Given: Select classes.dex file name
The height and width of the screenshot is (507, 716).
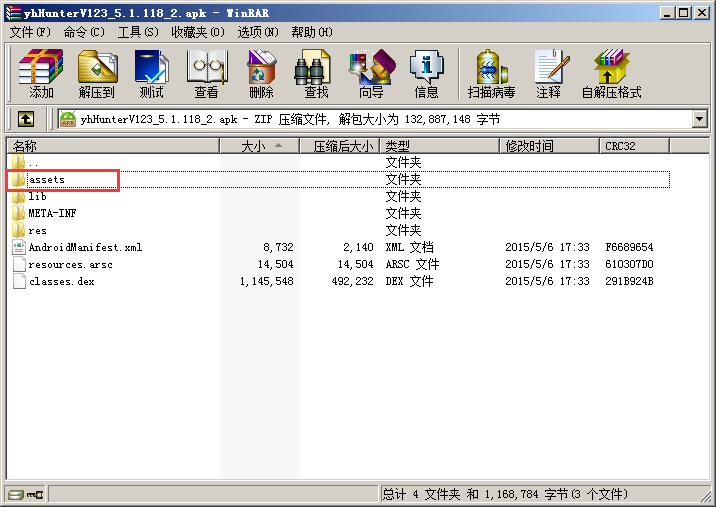Looking at the screenshot, I should [x=62, y=281].
